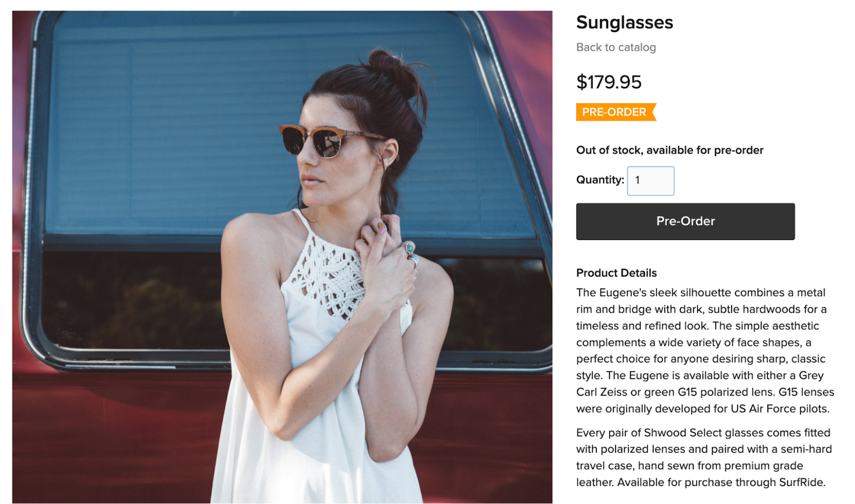855x504 pixels.
Task: Click the turquoise ring on her hand
Action: click(x=409, y=248)
